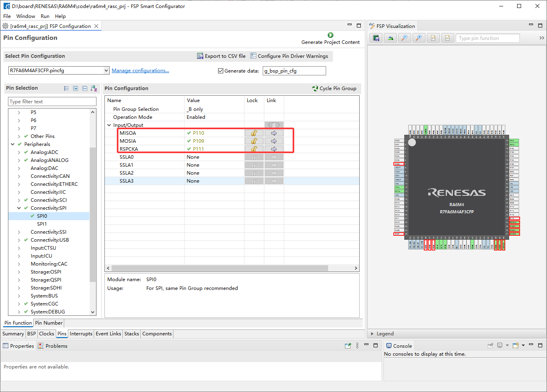Show more visualization toolbar items chevron
Image resolution: width=547 pixels, height=392 pixels.
tap(541, 38)
